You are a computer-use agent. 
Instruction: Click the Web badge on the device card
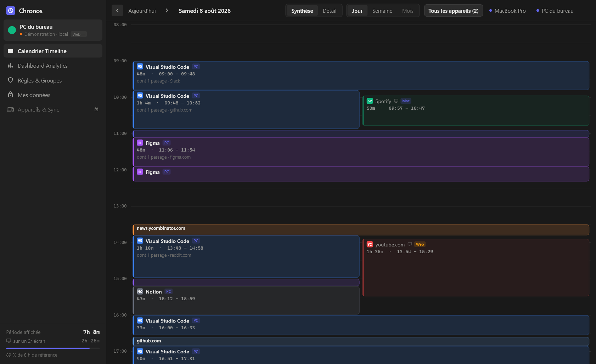(79, 34)
